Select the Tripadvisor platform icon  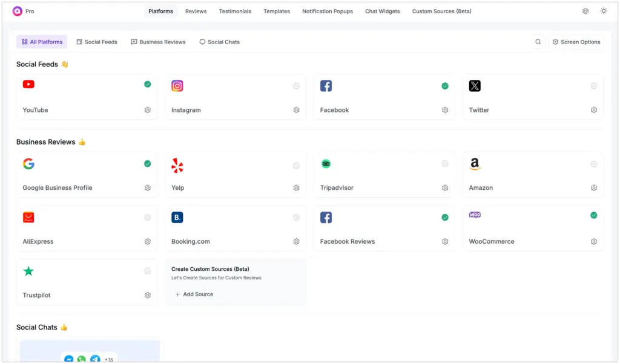[x=326, y=163]
